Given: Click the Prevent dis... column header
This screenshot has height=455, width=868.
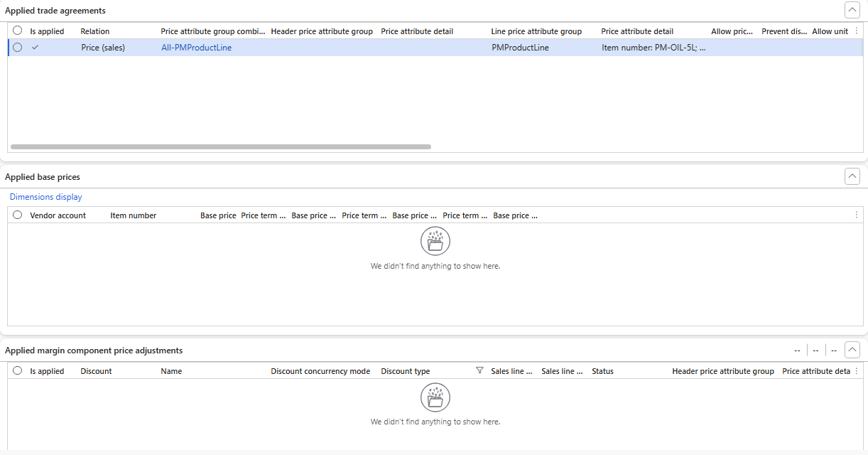Looking at the screenshot, I should coord(784,31).
